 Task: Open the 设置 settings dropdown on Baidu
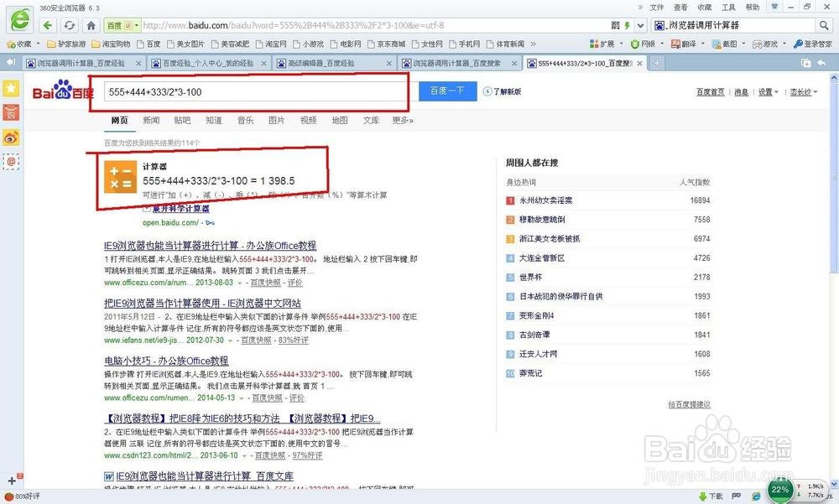click(x=768, y=92)
